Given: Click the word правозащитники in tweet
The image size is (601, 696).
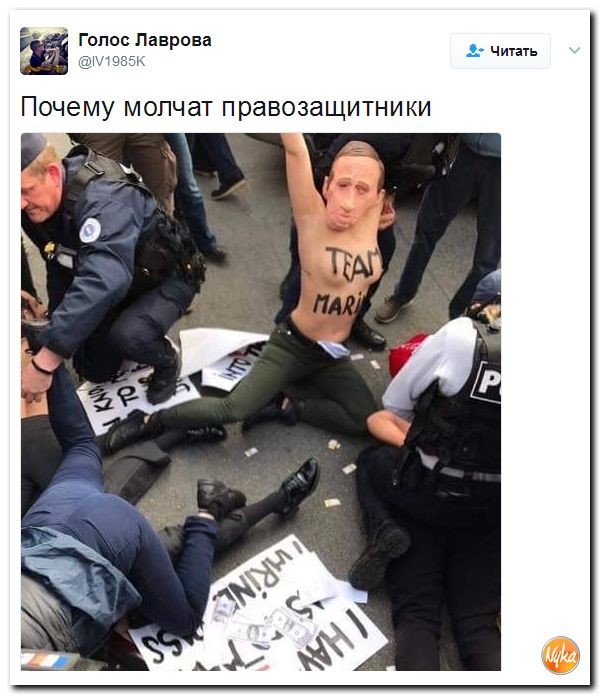Looking at the screenshot, I should (326, 107).
